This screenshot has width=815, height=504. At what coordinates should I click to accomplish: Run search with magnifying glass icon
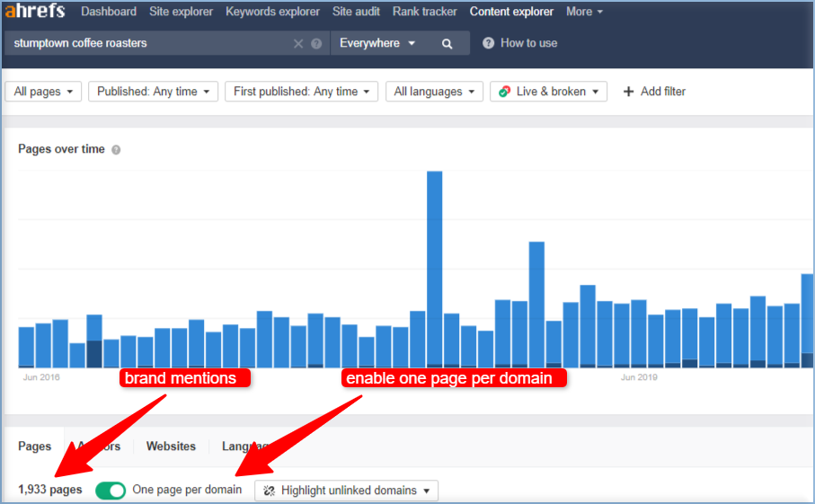click(x=447, y=44)
